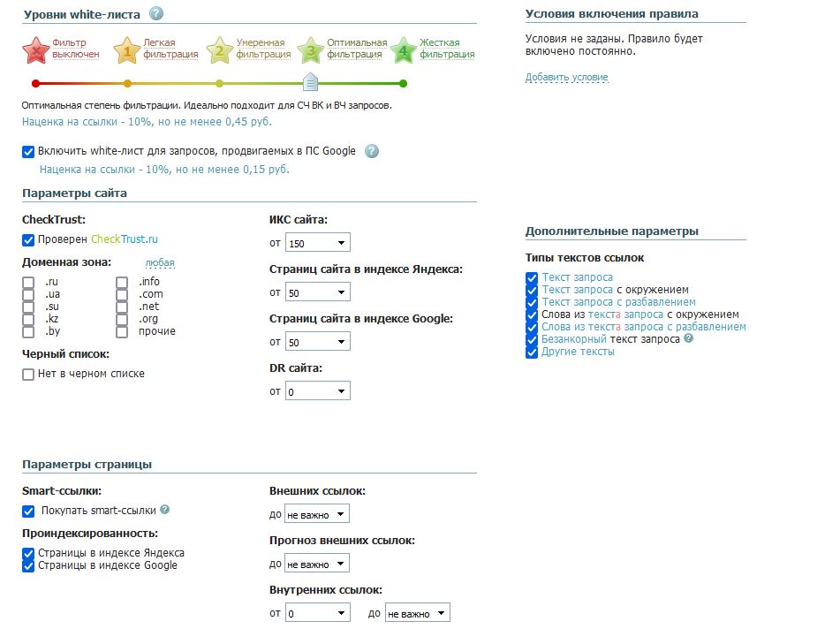Select the level 1 'Легкая фильтрация' star icon

point(127,49)
